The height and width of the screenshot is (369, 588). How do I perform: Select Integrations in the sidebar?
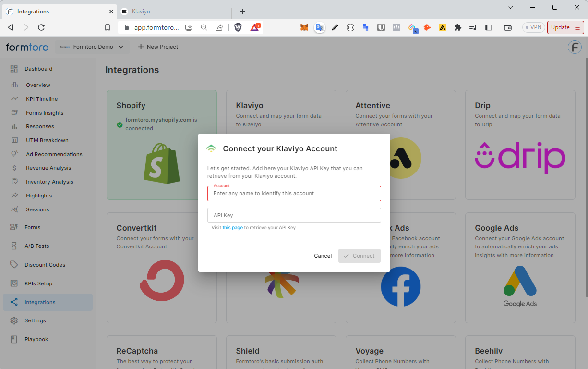48,302
